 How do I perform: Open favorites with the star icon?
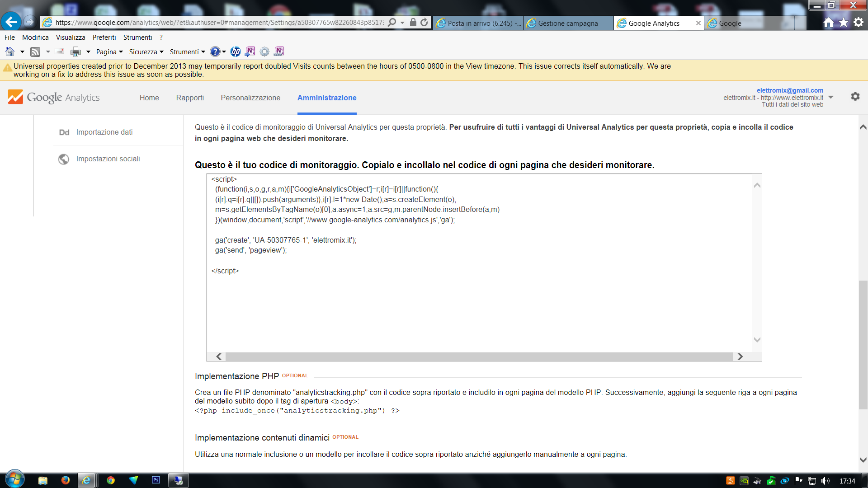point(844,23)
